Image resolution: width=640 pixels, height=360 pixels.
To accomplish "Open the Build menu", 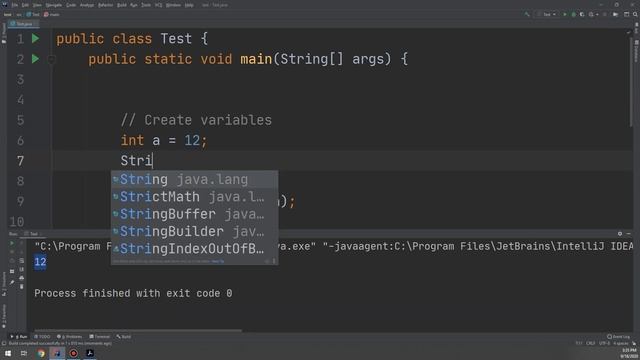I will tap(122, 5).
